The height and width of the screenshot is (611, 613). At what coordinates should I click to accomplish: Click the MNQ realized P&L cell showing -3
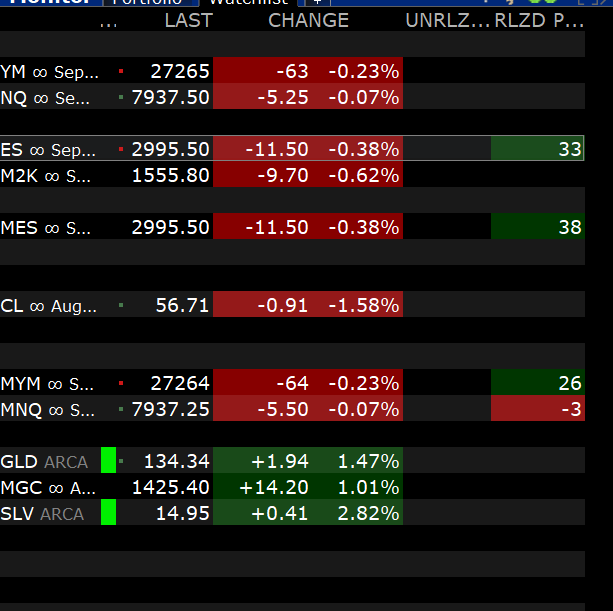(538, 409)
